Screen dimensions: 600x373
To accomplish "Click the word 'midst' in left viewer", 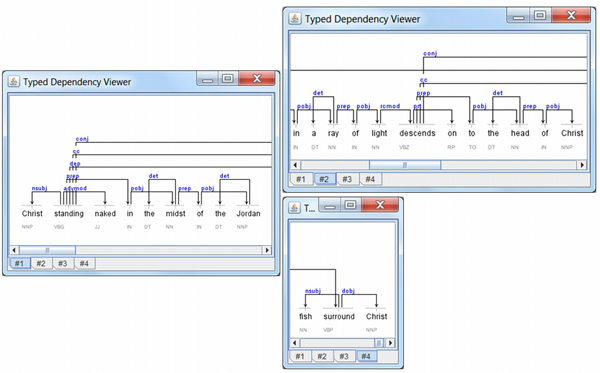I will (176, 213).
